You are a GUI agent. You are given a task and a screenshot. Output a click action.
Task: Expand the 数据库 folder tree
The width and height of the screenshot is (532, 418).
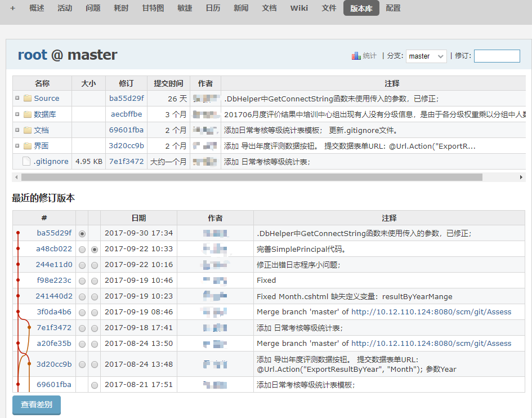[x=17, y=114]
